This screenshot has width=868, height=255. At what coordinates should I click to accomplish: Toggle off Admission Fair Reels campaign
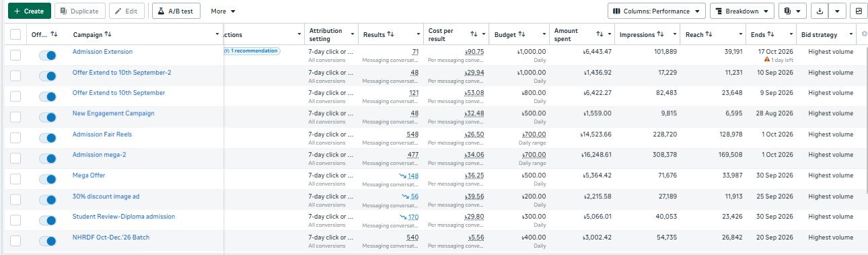point(47,138)
